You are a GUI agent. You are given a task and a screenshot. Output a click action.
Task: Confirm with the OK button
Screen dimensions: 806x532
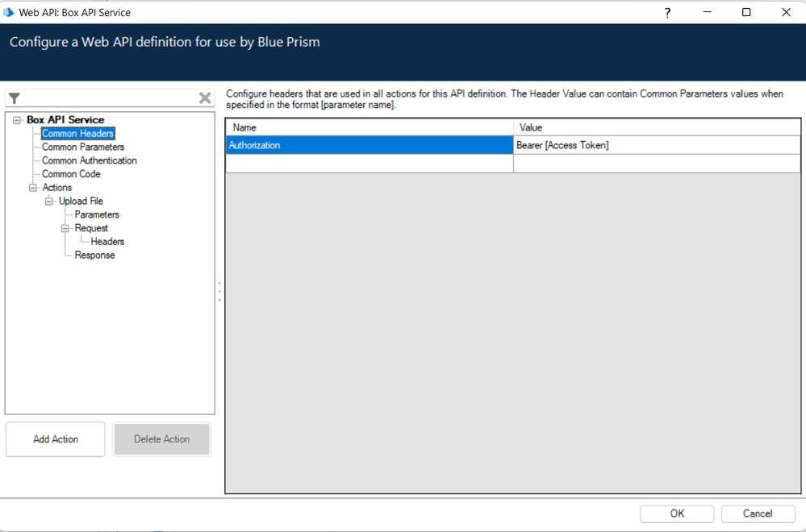677,513
